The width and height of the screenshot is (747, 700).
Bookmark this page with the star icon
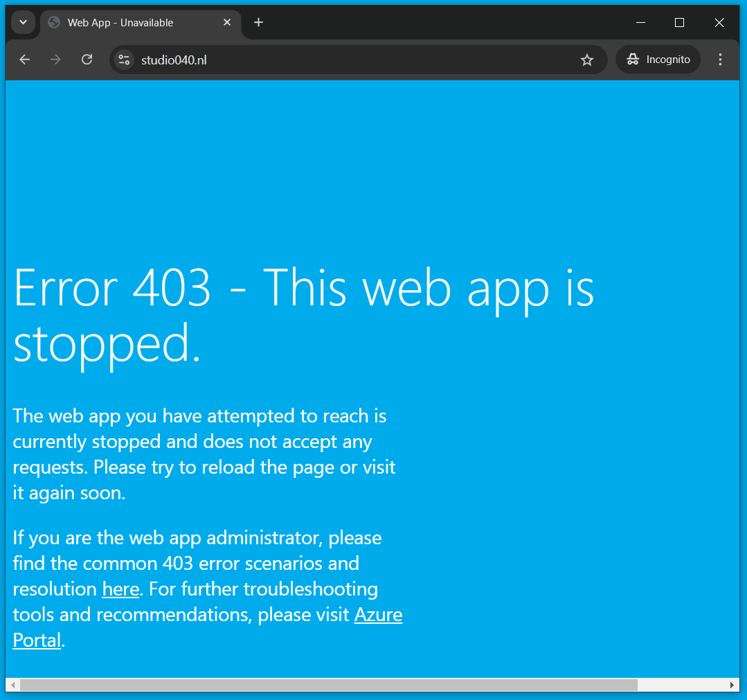tap(587, 60)
